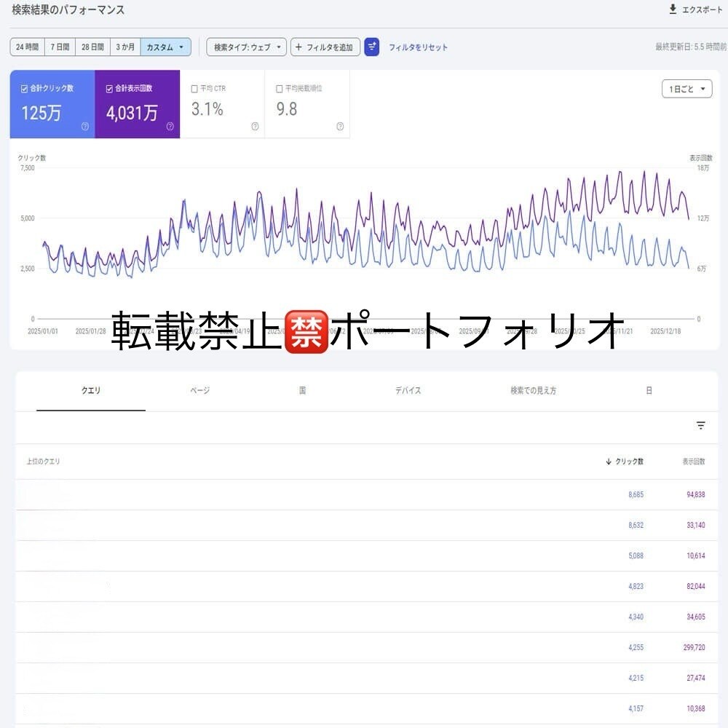Viewport: 728px width, 728px height.
Task: Click help icon on average position card
Action: (x=340, y=126)
